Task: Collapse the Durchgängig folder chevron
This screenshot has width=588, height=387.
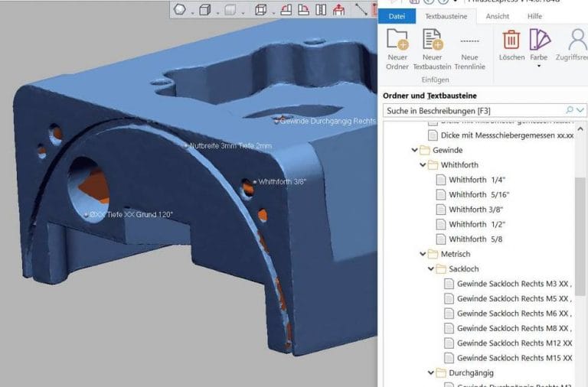Action: 431,372
